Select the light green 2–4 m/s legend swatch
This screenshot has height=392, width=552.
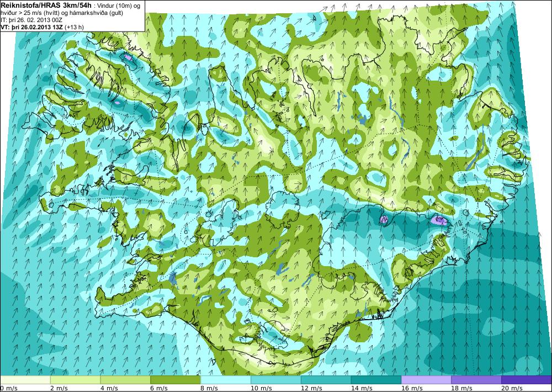[75, 380]
